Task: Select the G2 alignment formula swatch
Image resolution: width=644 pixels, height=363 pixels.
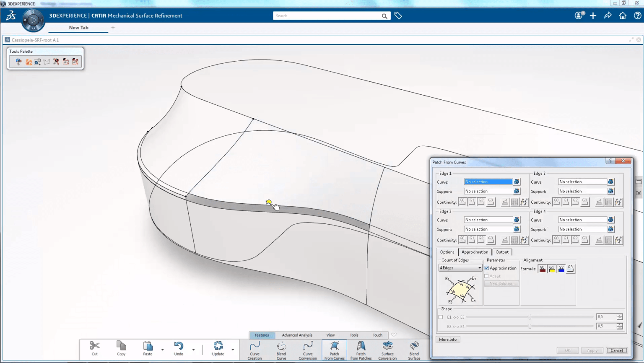Action: pyautogui.click(x=561, y=269)
